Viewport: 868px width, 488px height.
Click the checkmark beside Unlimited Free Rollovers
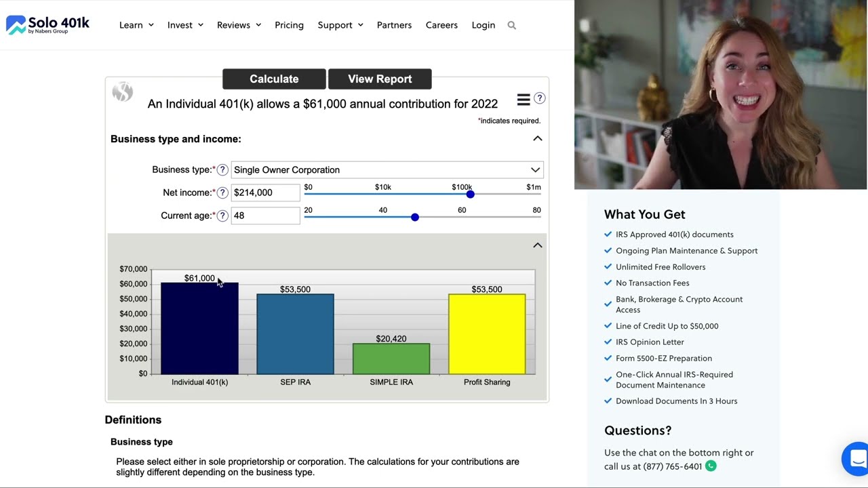pyautogui.click(x=608, y=267)
